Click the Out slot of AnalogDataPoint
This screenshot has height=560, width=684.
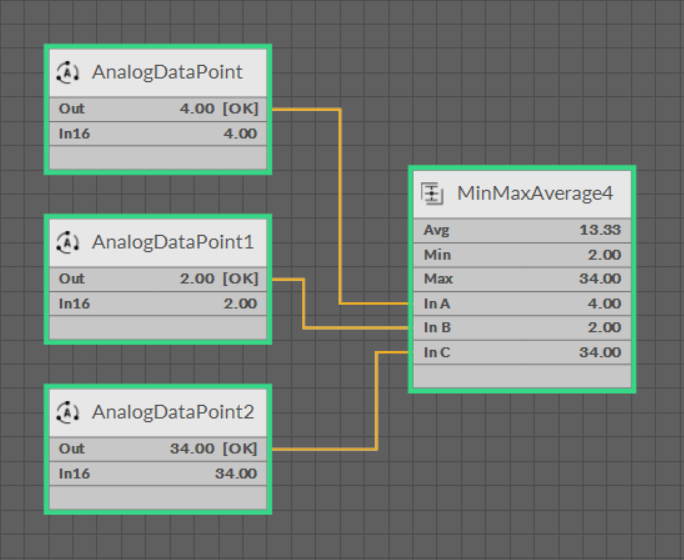click(x=158, y=109)
